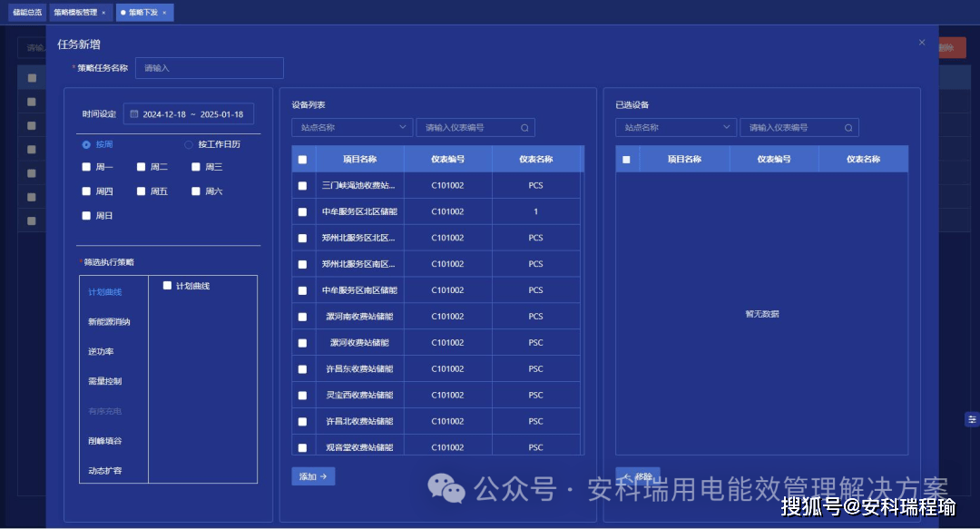Open the sliders settings icon on the right edge
The image size is (980, 529).
pyautogui.click(x=972, y=419)
